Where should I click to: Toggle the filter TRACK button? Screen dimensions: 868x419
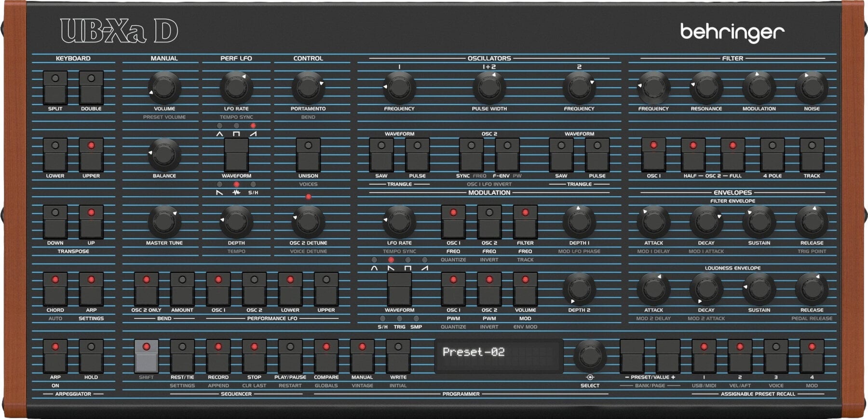pyautogui.click(x=812, y=155)
